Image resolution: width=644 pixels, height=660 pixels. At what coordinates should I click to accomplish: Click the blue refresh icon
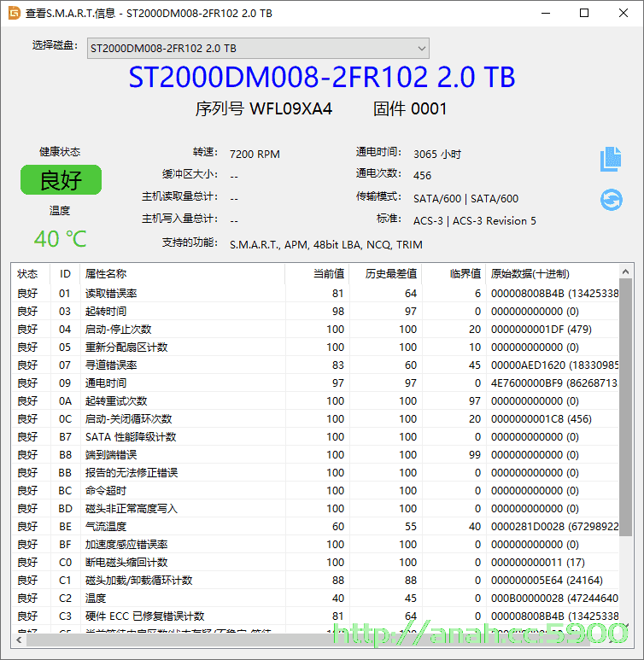pos(612,200)
